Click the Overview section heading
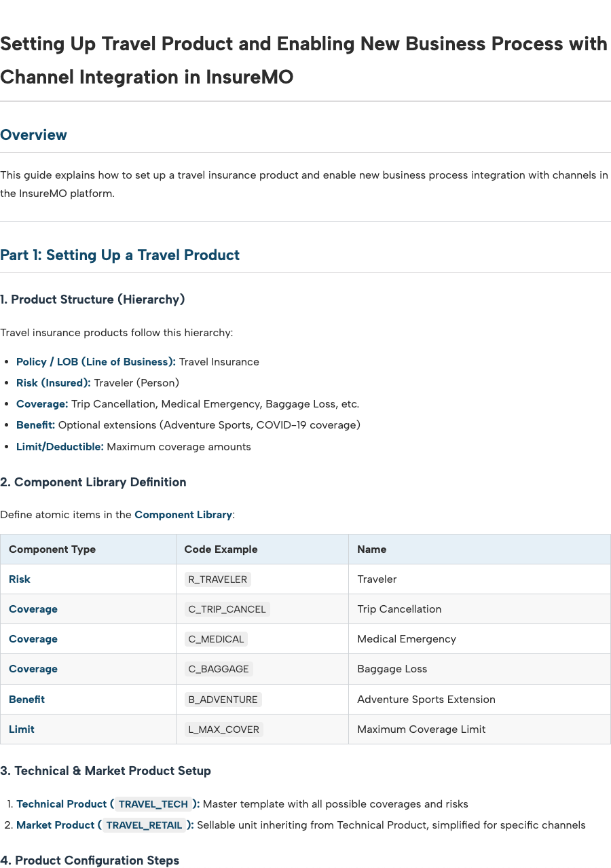Screen dimensions: 611x868 pos(33,134)
